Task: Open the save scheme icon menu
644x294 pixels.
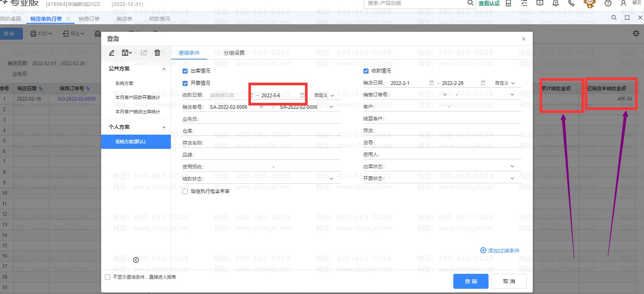Action: tap(127, 53)
